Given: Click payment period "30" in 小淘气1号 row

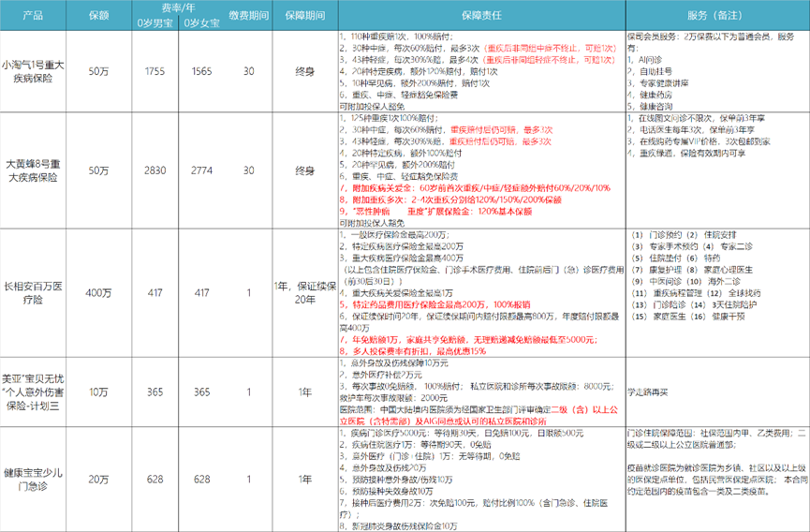Looking at the screenshot, I should [249, 71].
